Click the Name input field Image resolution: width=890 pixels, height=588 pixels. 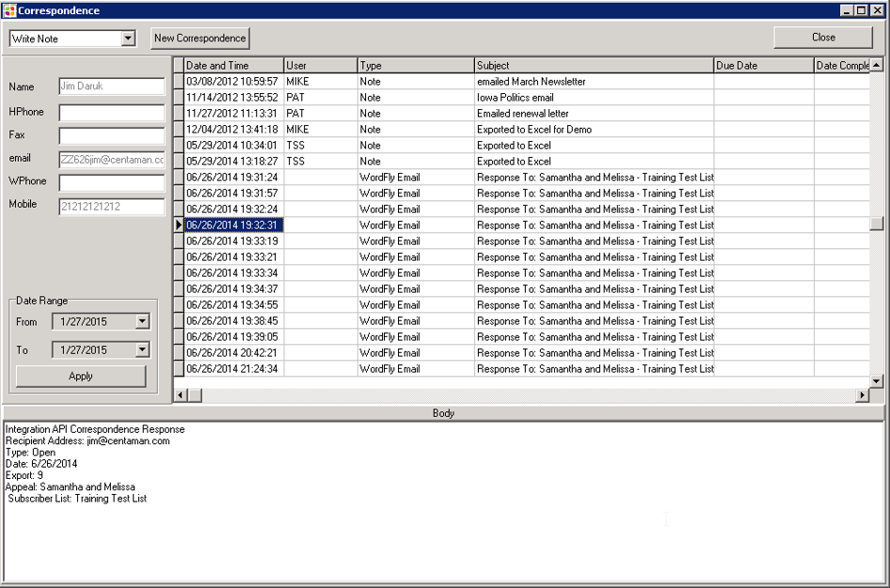[112, 87]
